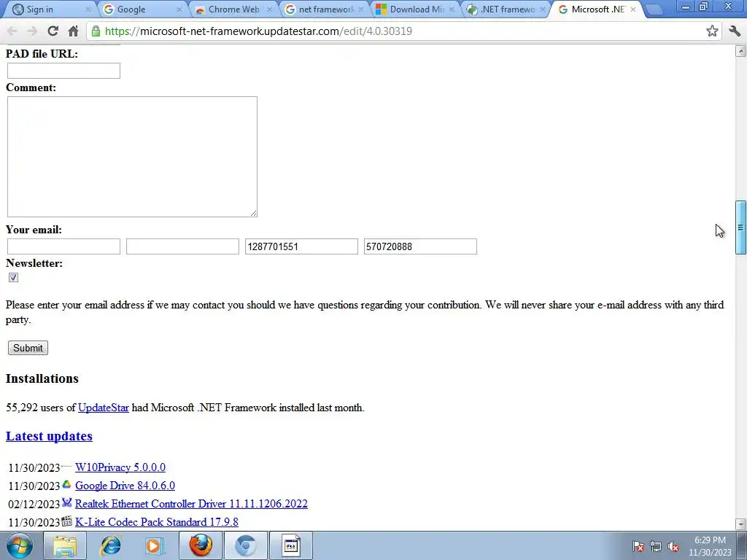Open Chrome wrench settings menu

pyautogui.click(x=735, y=31)
